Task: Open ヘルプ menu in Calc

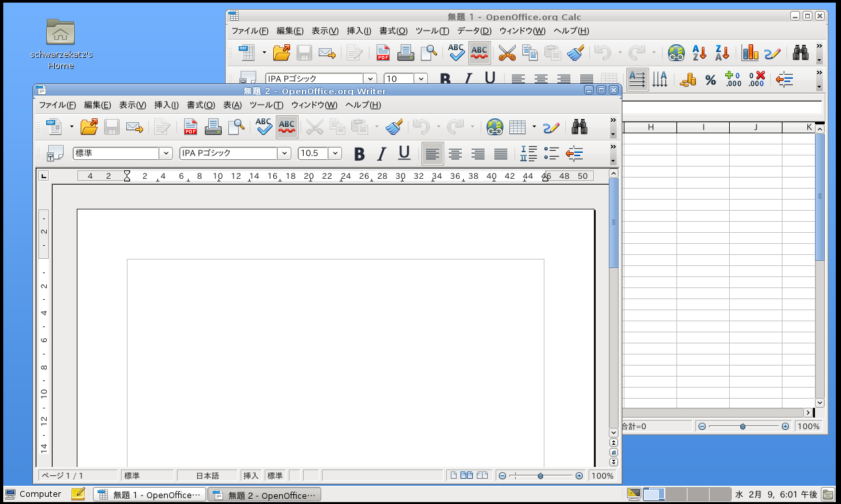Action: [571, 31]
